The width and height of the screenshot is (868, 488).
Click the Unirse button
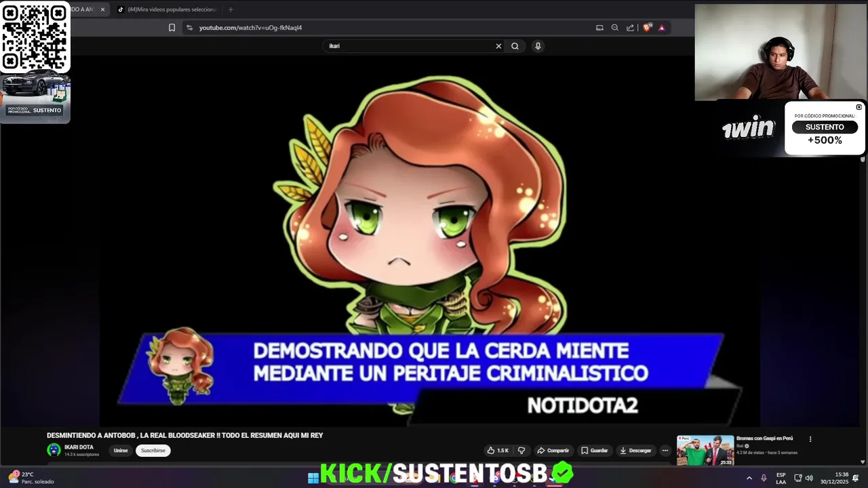tap(121, 451)
